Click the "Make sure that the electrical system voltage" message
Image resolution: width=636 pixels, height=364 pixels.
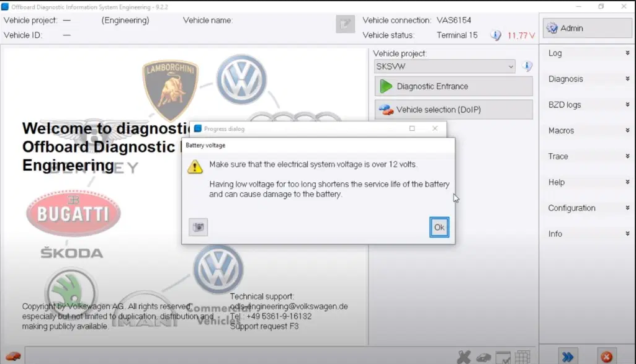tap(313, 164)
